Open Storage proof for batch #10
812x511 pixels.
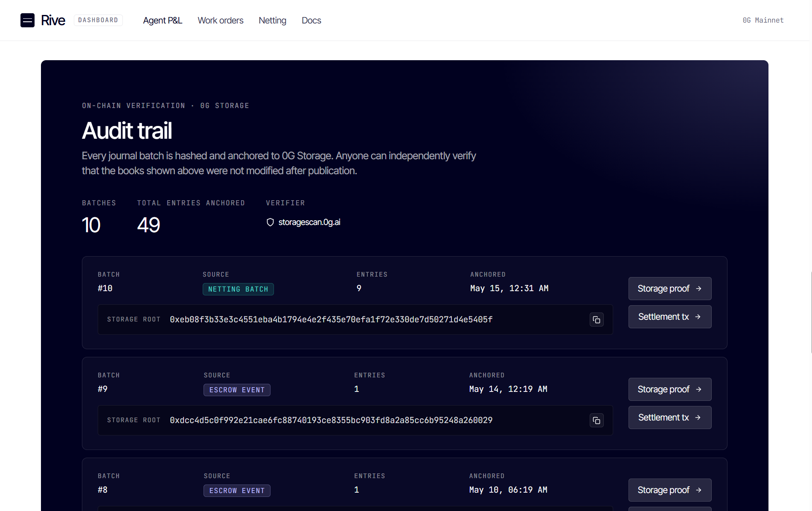point(670,289)
